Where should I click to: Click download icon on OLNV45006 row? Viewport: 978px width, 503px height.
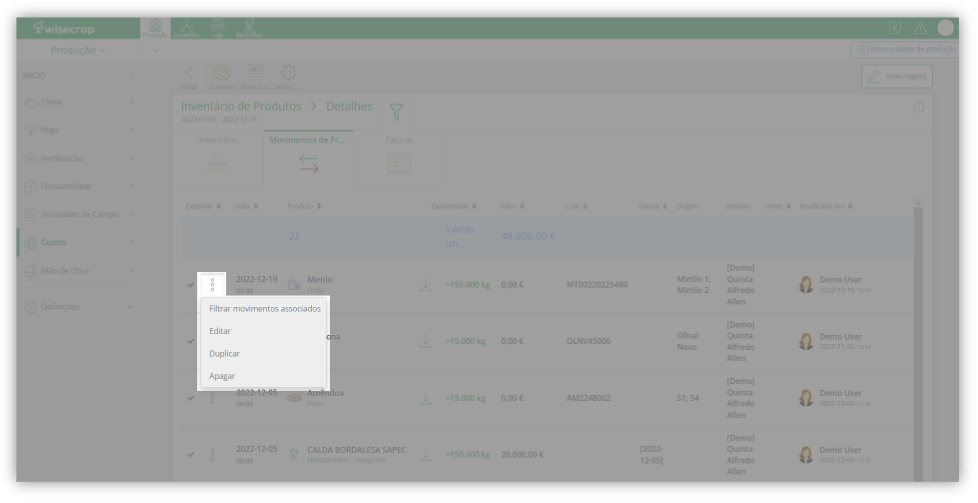[x=425, y=341]
